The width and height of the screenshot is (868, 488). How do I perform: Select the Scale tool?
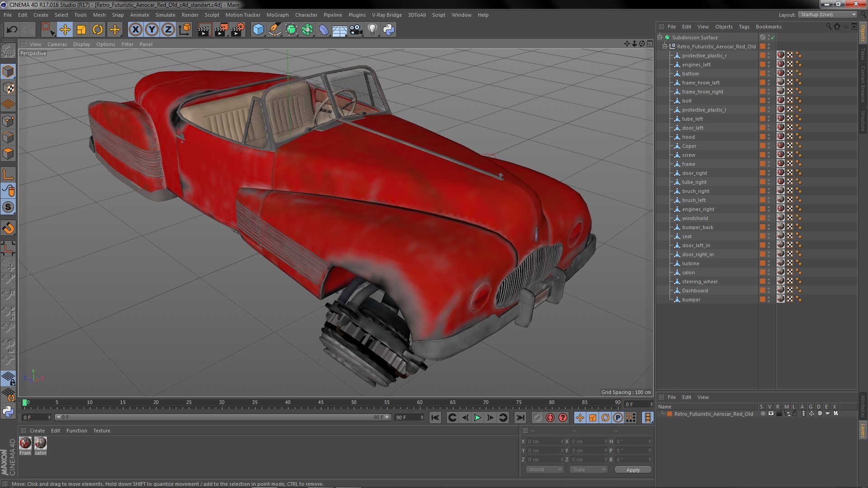tap(81, 30)
